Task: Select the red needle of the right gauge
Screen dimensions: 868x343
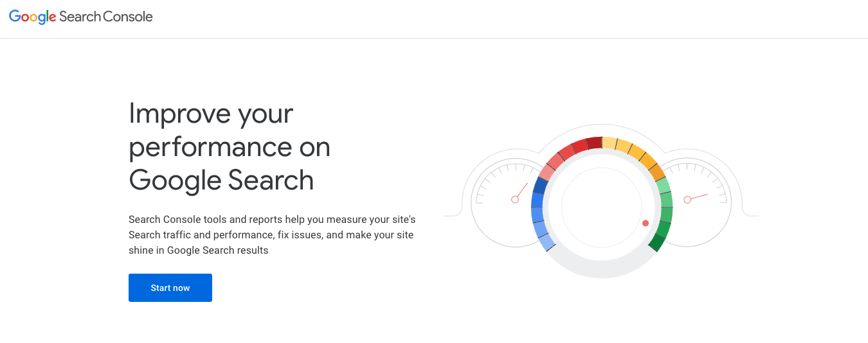Action: tap(699, 197)
